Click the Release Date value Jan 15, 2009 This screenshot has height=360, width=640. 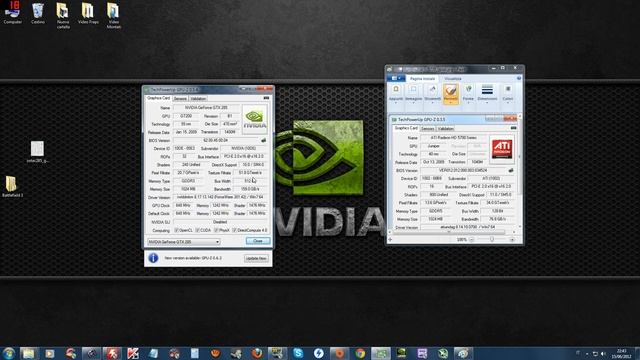pyautogui.click(x=186, y=132)
